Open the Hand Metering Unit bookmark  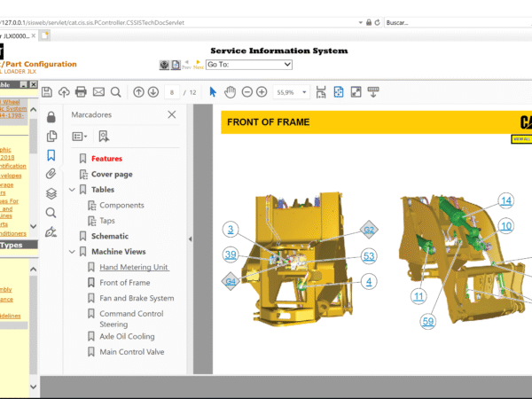[134, 268]
